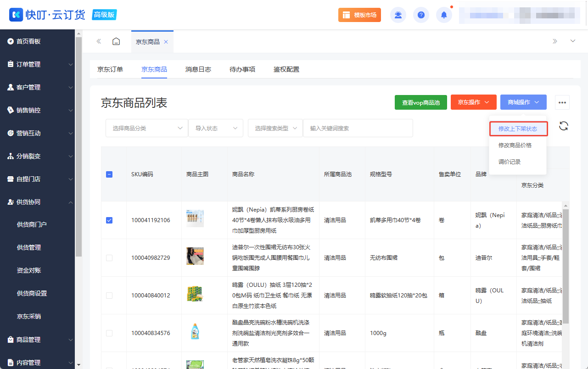This screenshot has height=369, width=588.
Task: Expand 订单管理 chevron in sidebar
Action: pos(70,65)
